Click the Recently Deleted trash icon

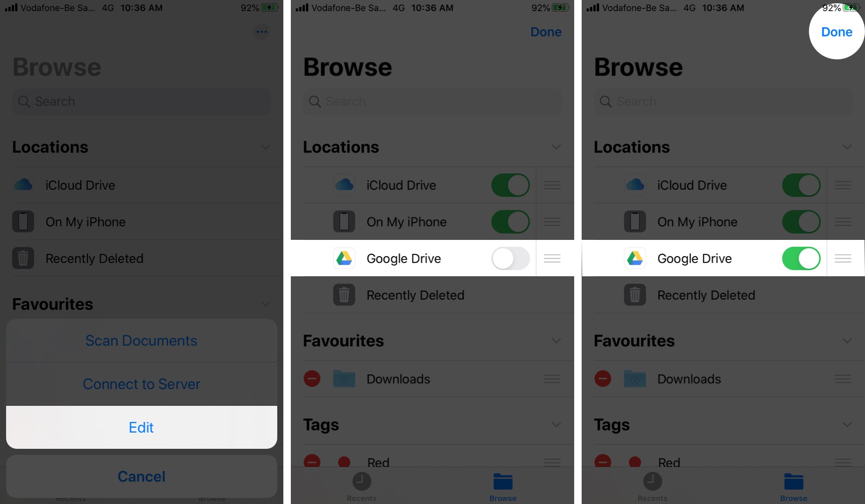[x=344, y=295]
